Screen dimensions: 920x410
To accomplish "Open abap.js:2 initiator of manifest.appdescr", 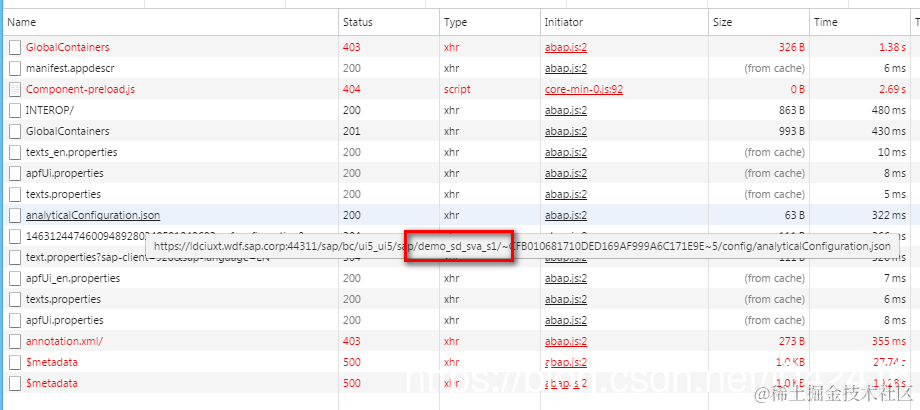I will point(566,68).
